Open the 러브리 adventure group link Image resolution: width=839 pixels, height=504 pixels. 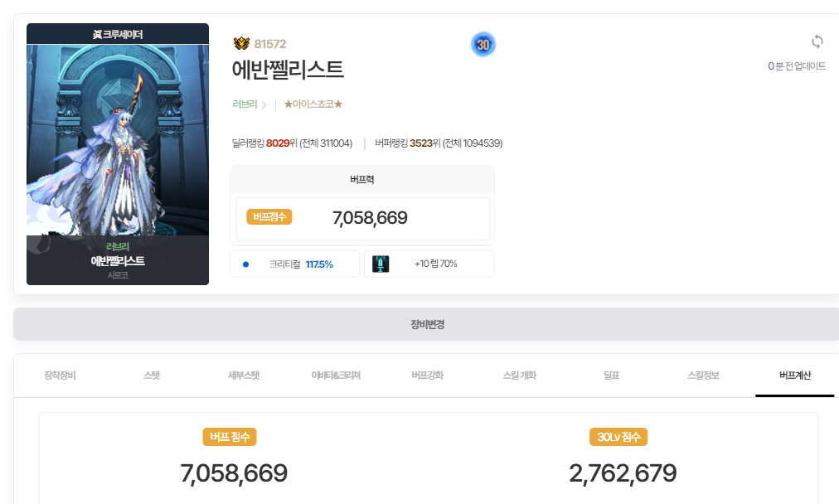245,104
